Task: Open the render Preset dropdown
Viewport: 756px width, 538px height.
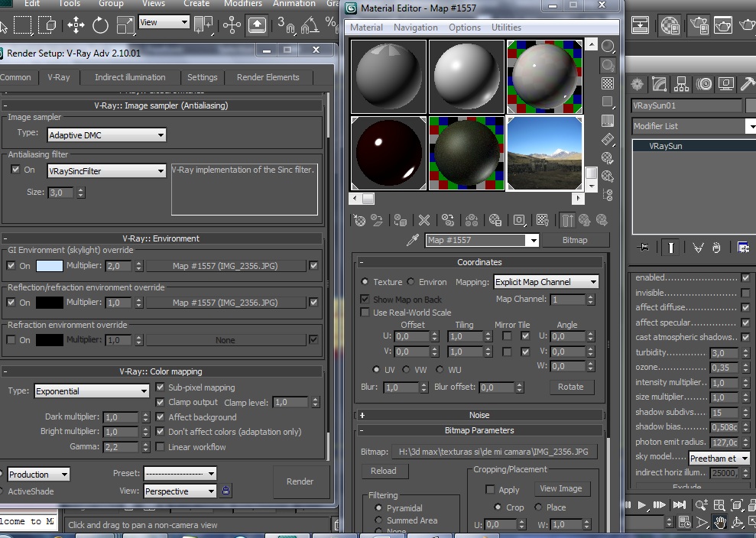Action: (x=180, y=473)
